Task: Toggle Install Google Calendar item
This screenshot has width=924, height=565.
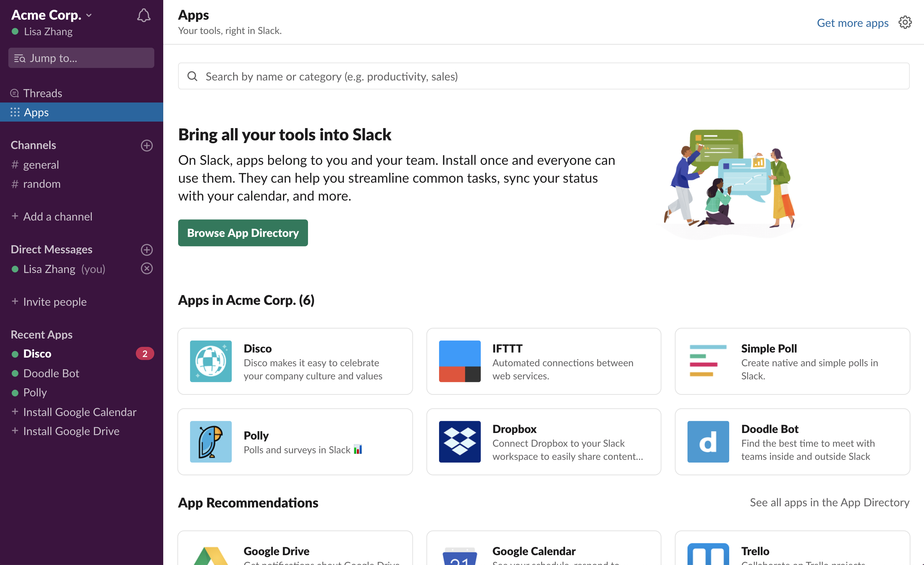Action: [80, 411]
